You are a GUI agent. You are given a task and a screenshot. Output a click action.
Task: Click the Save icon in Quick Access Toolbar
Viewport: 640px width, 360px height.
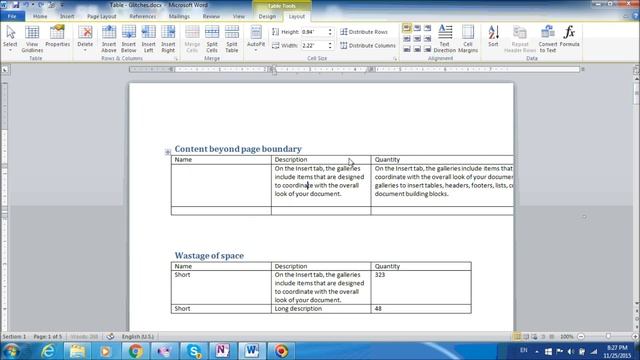(x=16, y=5)
